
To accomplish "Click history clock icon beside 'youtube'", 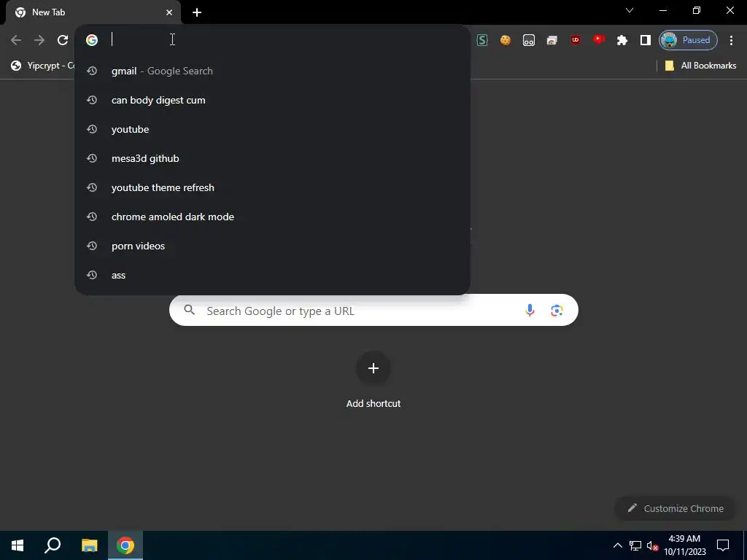I will (x=92, y=129).
